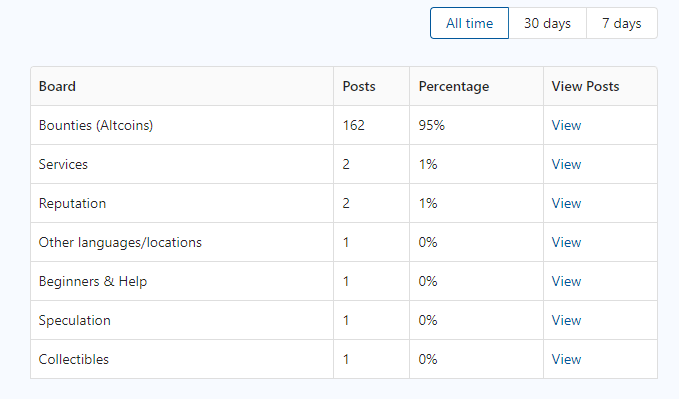Select the Bounties (Altcoins) board name
The width and height of the screenshot is (679, 399).
[x=96, y=125]
